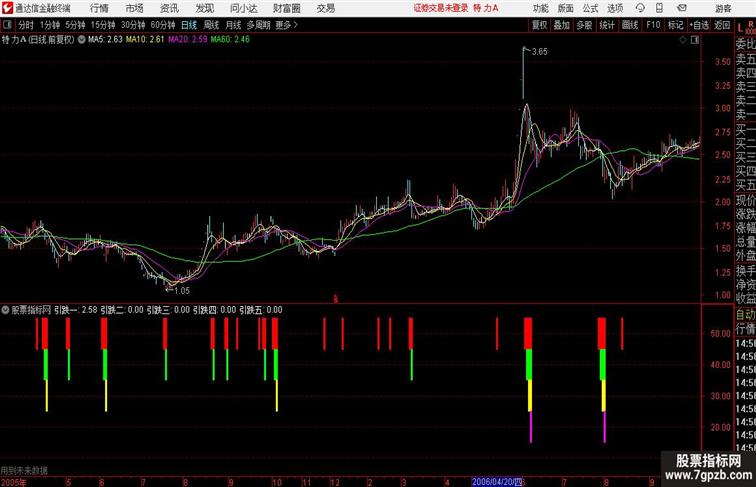Select the 日线 daily period tab
Screen dimensions: 756x487
(189, 25)
